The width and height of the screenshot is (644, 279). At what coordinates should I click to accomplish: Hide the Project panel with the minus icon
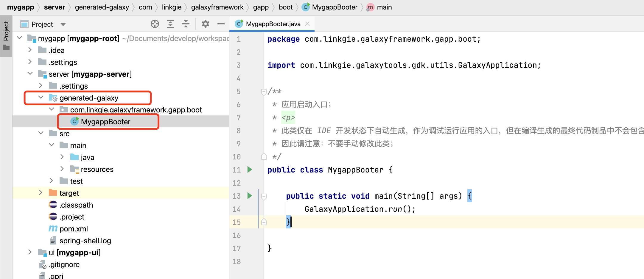pos(221,24)
